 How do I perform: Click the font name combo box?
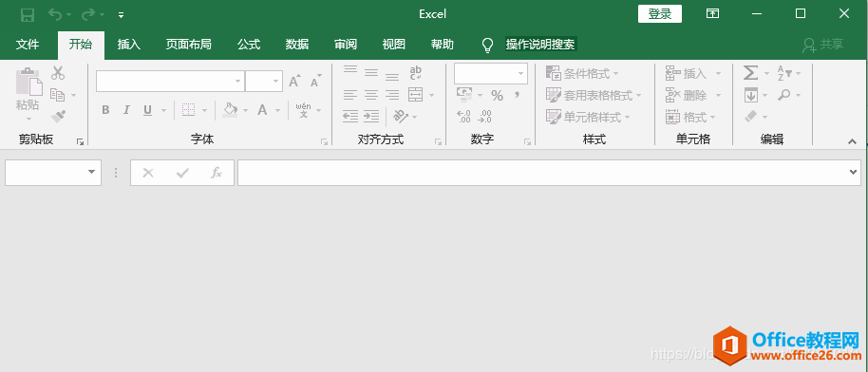point(170,81)
